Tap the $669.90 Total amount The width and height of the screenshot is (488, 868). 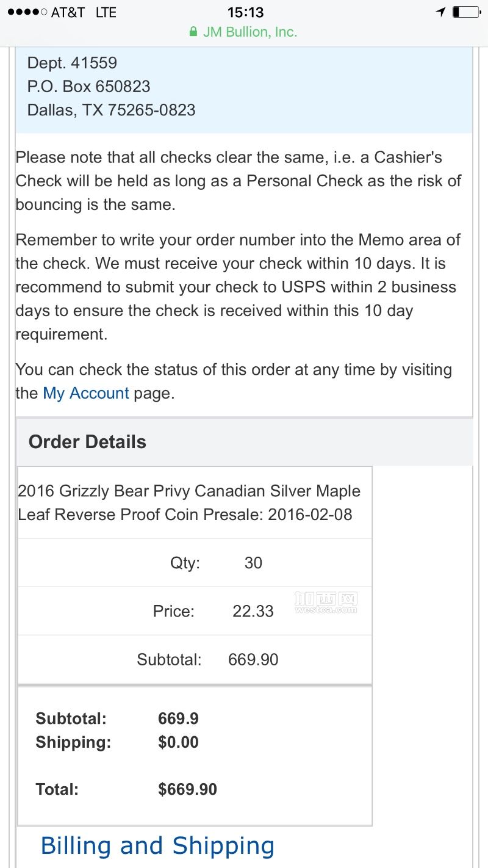click(187, 789)
